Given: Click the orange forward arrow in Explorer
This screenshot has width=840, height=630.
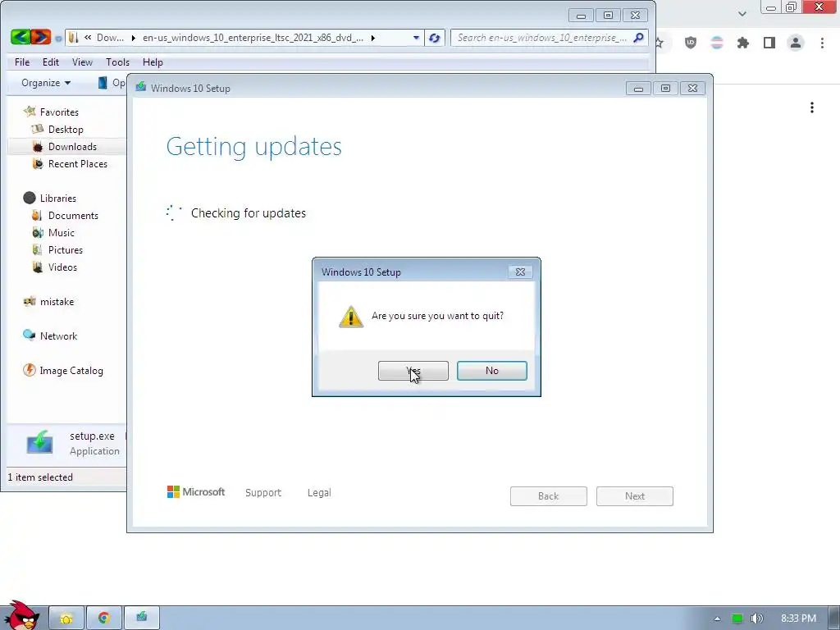Looking at the screenshot, I should click(x=41, y=37).
